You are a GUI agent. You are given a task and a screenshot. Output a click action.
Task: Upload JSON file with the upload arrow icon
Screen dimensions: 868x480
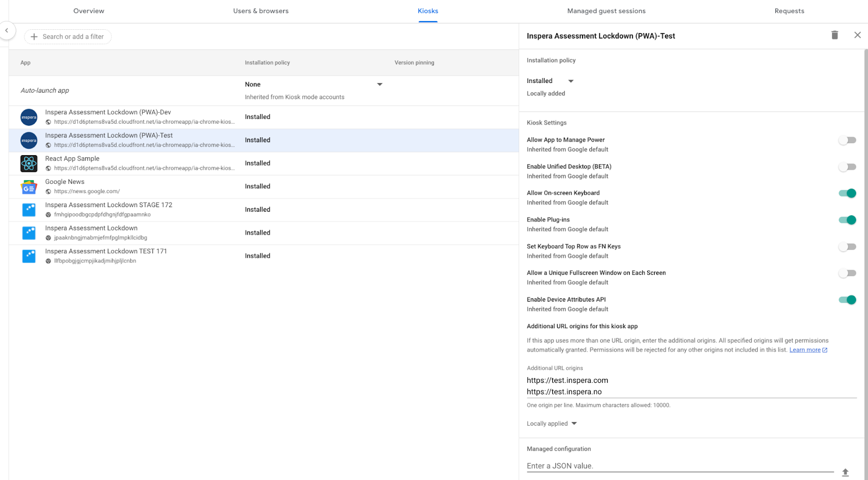pos(845,472)
